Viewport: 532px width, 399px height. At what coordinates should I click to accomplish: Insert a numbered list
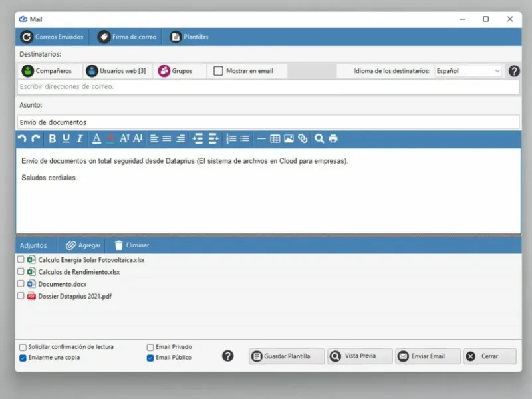[231, 138]
